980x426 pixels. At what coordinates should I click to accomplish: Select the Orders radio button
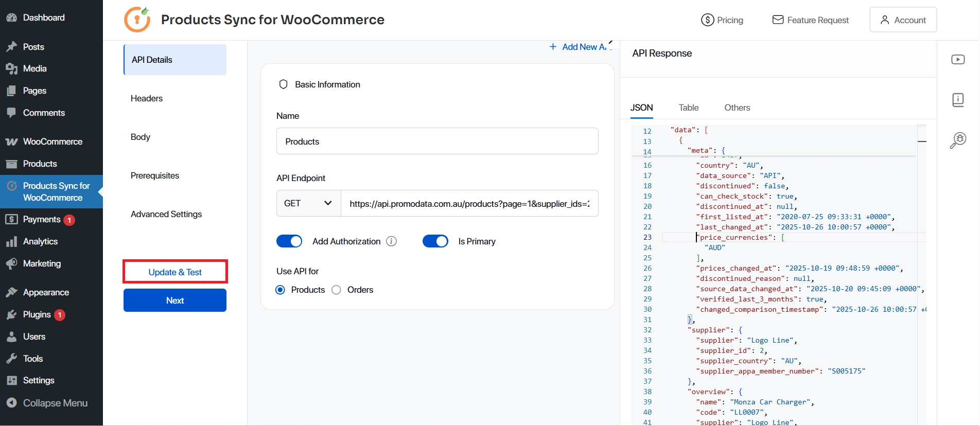pyautogui.click(x=337, y=290)
